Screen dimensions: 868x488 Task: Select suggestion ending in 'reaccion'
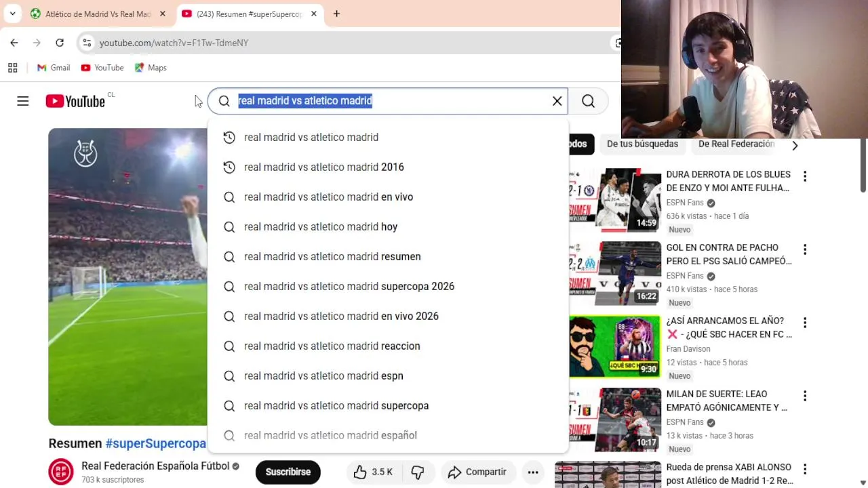pyautogui.click(x=388, y=346)
